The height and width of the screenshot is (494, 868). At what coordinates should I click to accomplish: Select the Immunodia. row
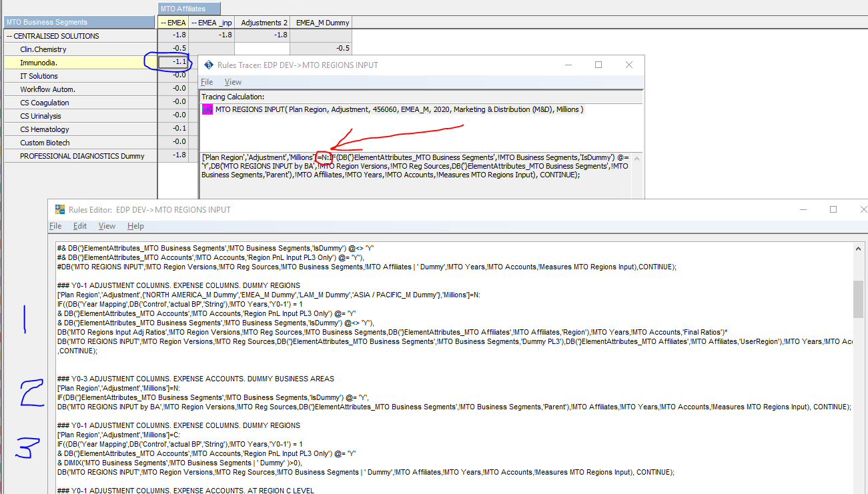[81, 63]
